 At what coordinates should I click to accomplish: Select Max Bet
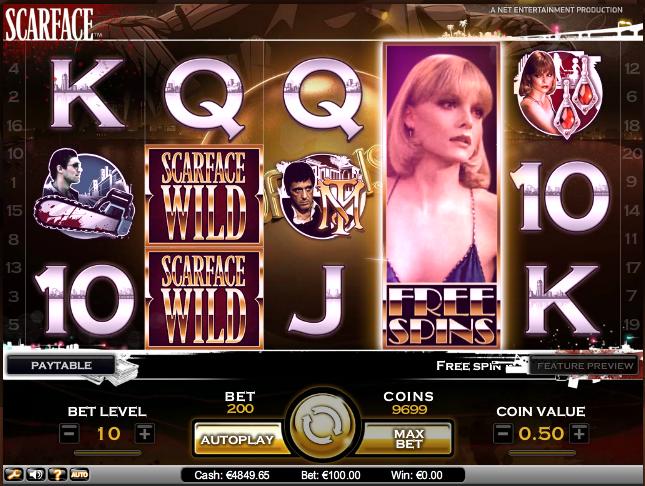[x=408, y=439]
